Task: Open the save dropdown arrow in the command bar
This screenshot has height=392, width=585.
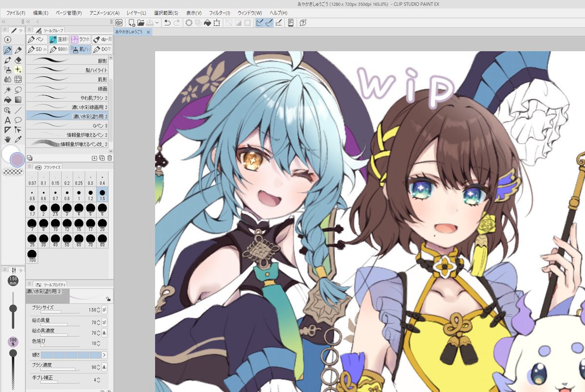Action: [157, 23]
